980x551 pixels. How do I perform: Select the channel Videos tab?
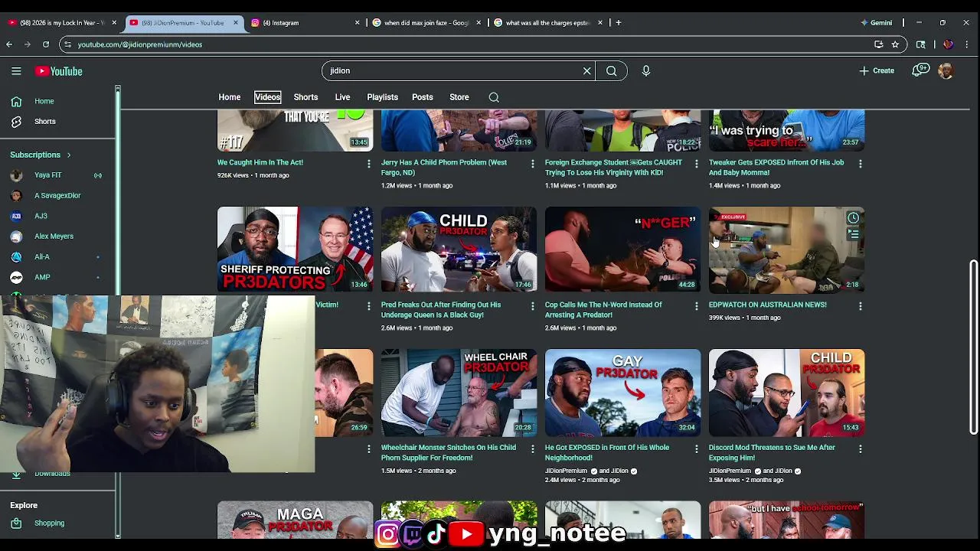tap(268, 97)
